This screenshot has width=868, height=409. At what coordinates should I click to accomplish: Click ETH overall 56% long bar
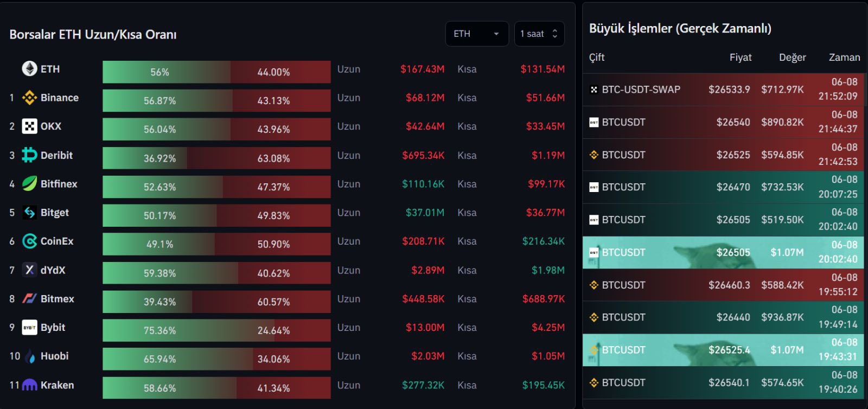tap(167, 72)
